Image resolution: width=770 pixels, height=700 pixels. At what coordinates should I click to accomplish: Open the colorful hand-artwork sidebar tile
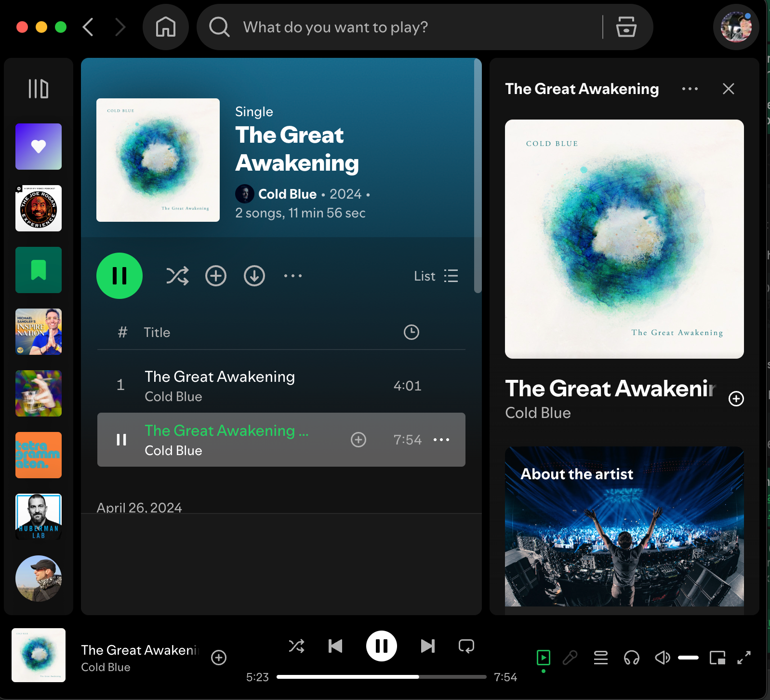pos(39,393)
